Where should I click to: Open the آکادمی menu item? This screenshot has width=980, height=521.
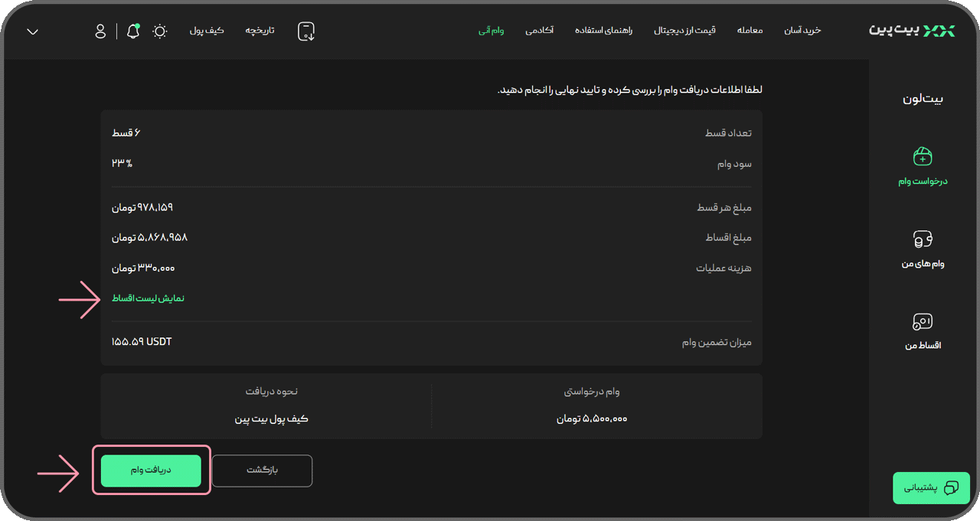(541, 31)
